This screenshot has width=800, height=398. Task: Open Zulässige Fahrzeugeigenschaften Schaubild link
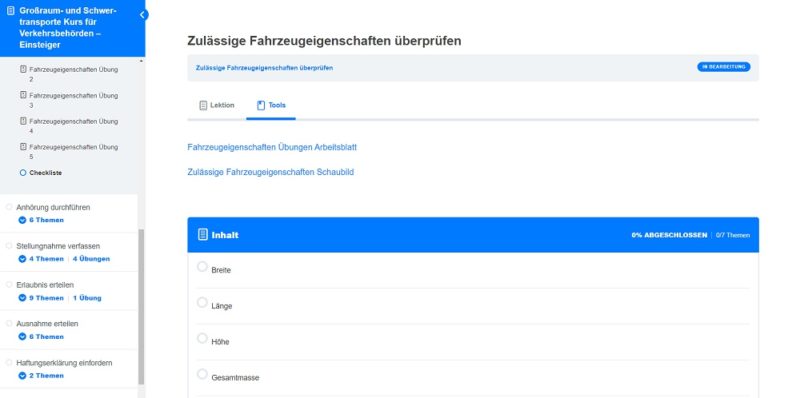[270, 172]
